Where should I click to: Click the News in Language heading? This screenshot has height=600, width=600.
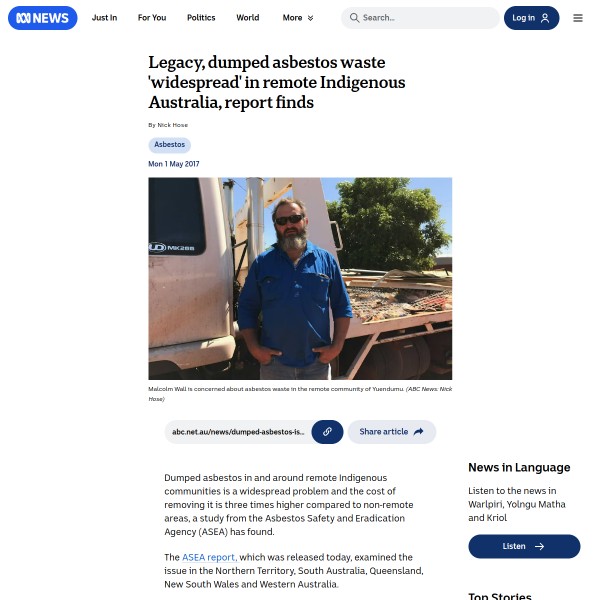pos(519,467)
